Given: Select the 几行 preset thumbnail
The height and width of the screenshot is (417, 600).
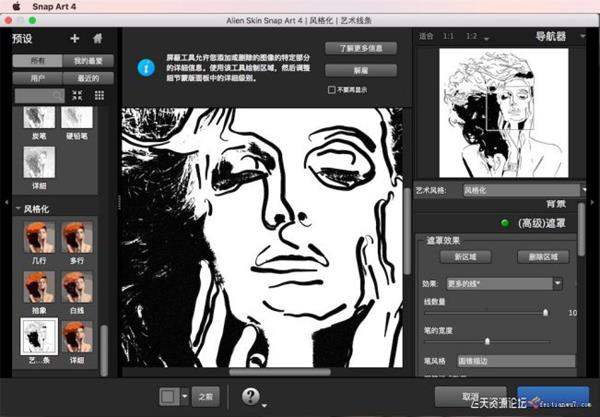Looking at the screenshot, I should (x=39, y=239).
